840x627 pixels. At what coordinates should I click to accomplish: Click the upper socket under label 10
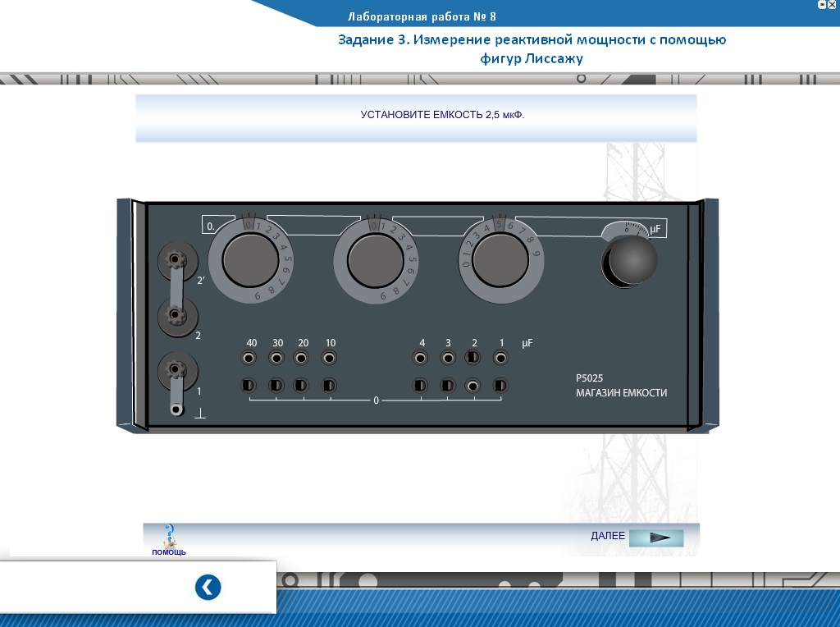click(x=330, y=358)
